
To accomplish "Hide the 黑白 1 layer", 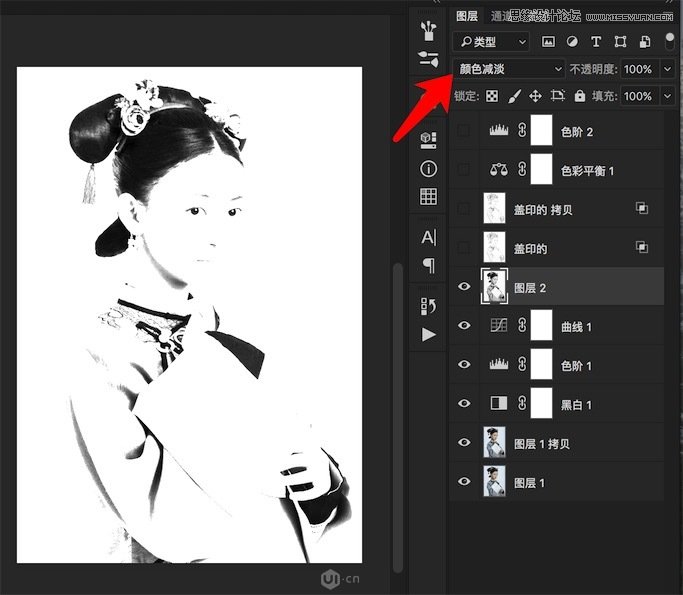I will (x=464, y=403).
